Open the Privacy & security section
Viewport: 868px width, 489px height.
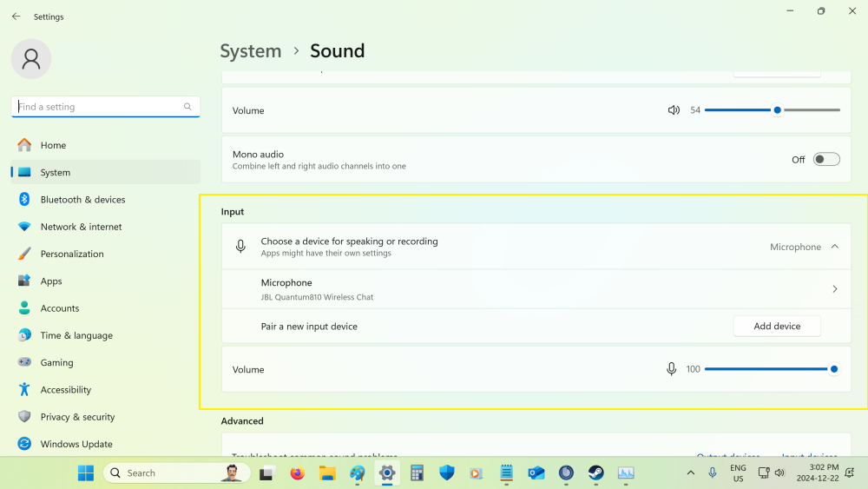pos(77,417)
